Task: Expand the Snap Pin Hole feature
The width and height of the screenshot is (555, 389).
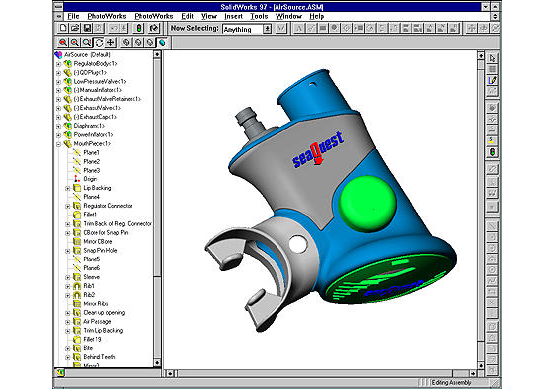Action: (x=68, y=251)
